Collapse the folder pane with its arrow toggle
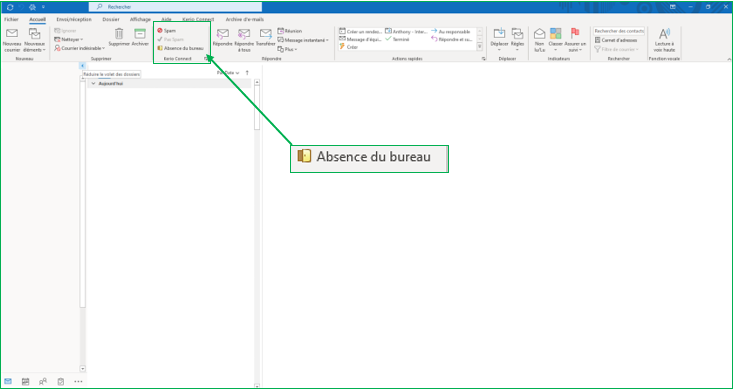734x389 pixels. tap(83, 66)
